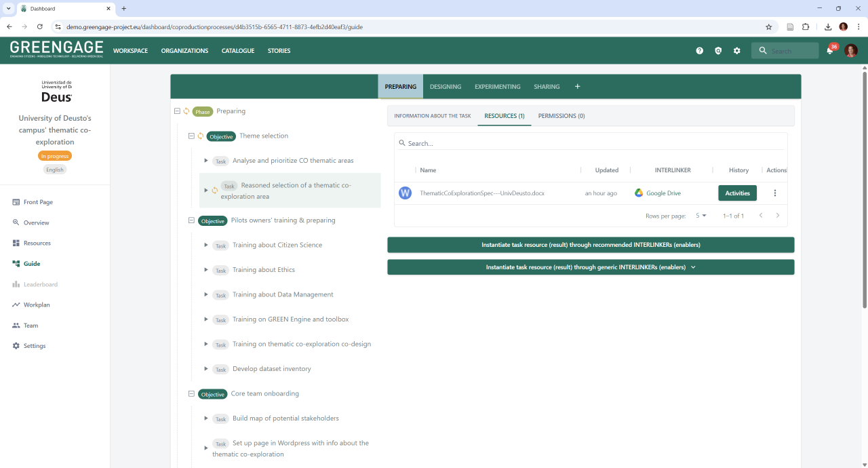Click the plus icon to add a phase
The height and width of the screenshot is (468, 868).
coord(578,87)
